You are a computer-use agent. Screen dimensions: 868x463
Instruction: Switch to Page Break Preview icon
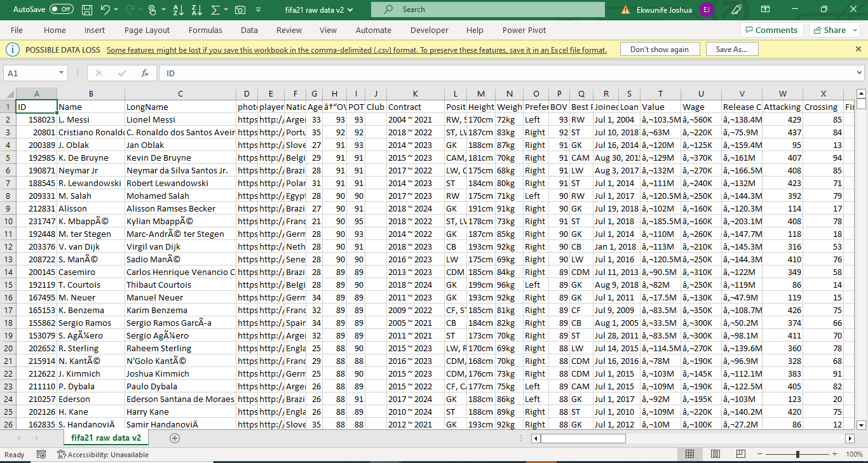[x=742, y=454]
